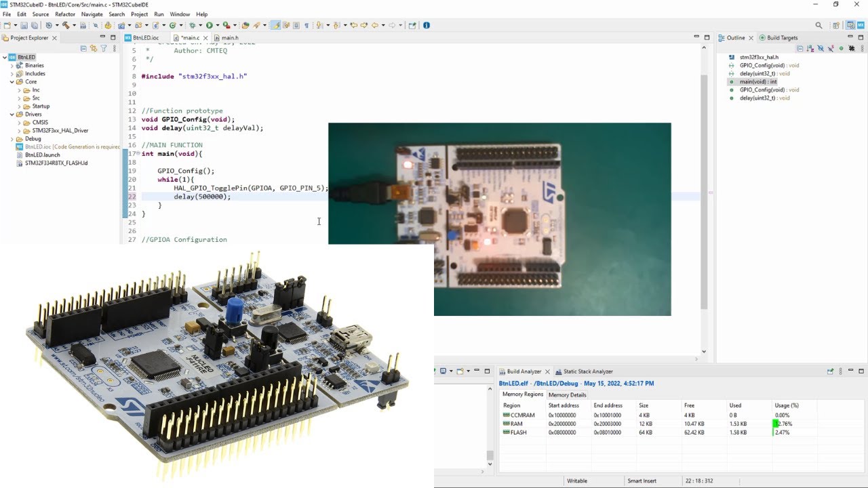
Task: Open the Navigate menu
Action: point(92,14)
